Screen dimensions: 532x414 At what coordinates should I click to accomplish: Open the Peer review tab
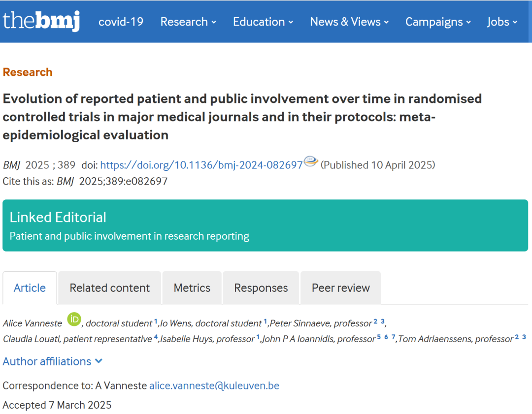(340, 287)
